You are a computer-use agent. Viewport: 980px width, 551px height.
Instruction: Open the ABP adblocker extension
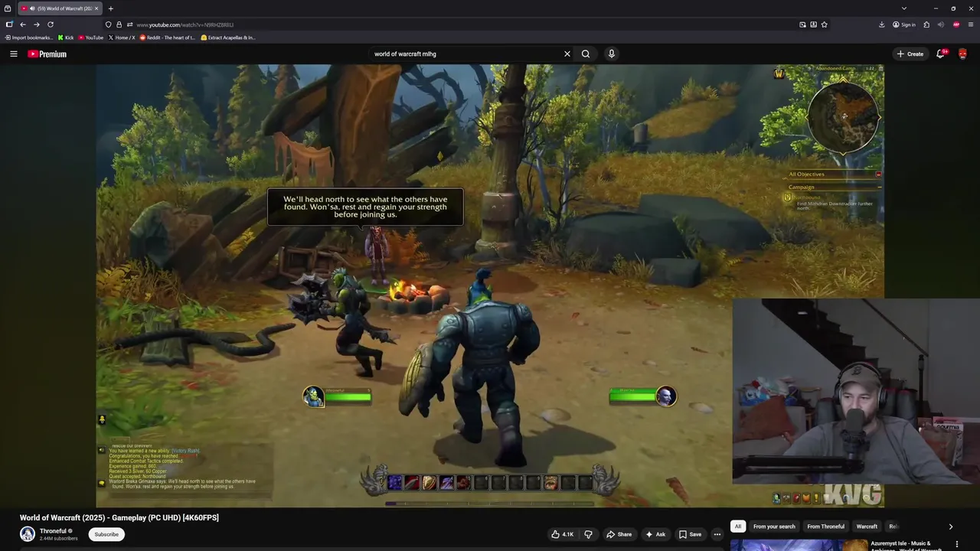point(956,24)
